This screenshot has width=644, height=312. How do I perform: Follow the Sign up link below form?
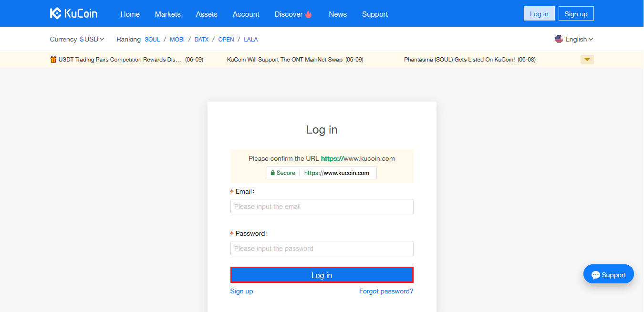[242, 291]
